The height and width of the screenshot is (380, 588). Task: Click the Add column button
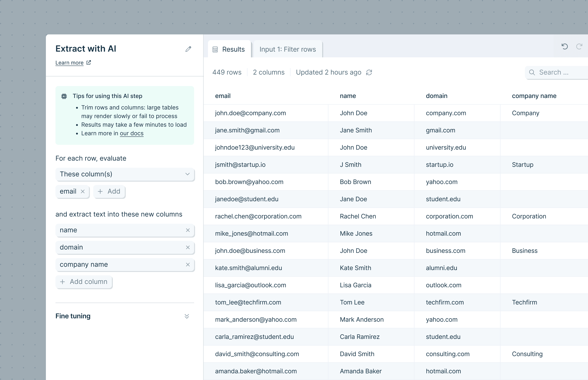(x=84, y=282)
